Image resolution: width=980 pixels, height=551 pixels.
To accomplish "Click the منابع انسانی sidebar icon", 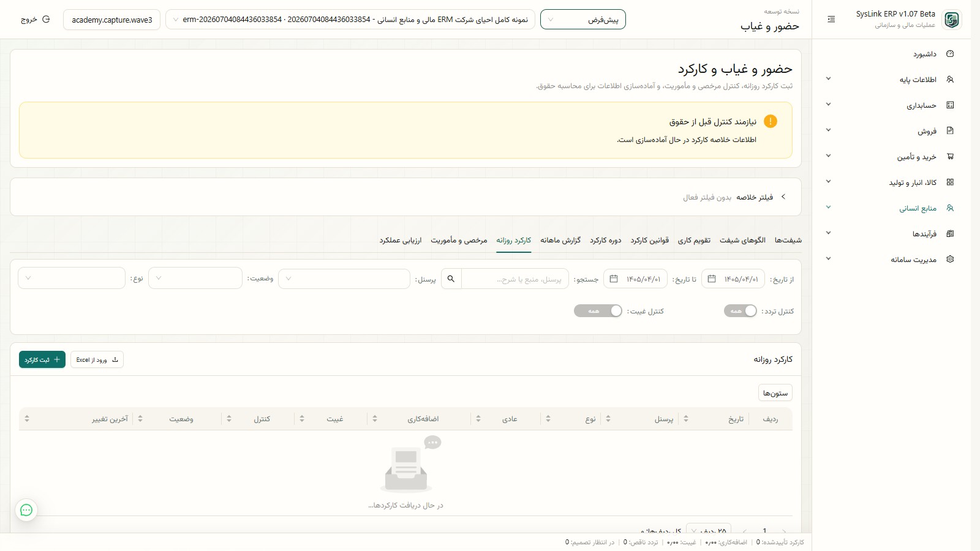I will [x=950, y=208].
